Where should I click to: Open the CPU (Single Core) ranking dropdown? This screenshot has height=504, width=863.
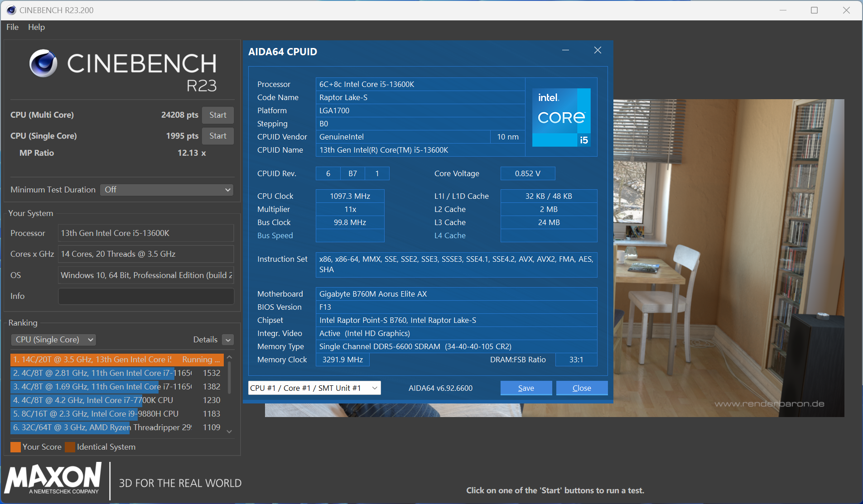[x=53, y=340]
